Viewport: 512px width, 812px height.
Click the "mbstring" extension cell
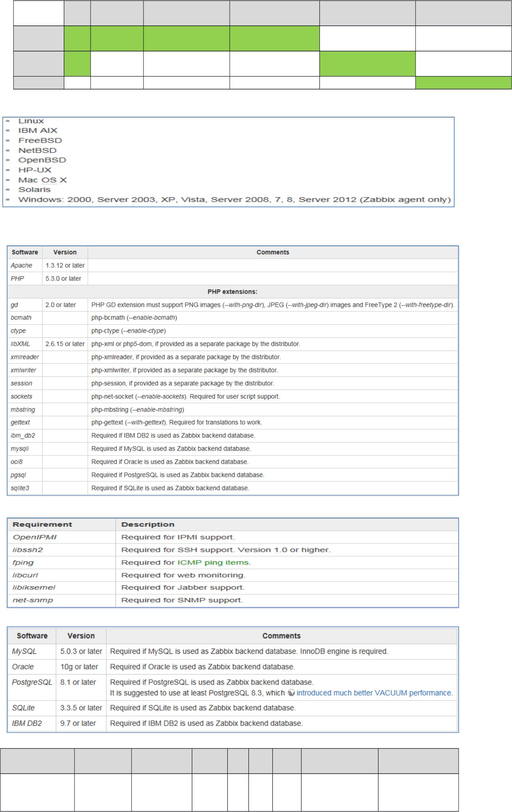click(x=25, y=410)
